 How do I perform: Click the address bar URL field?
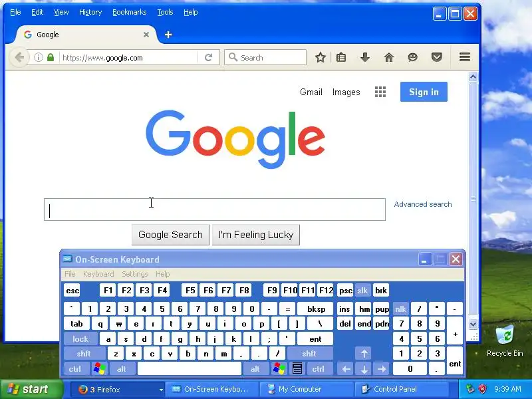129,57
